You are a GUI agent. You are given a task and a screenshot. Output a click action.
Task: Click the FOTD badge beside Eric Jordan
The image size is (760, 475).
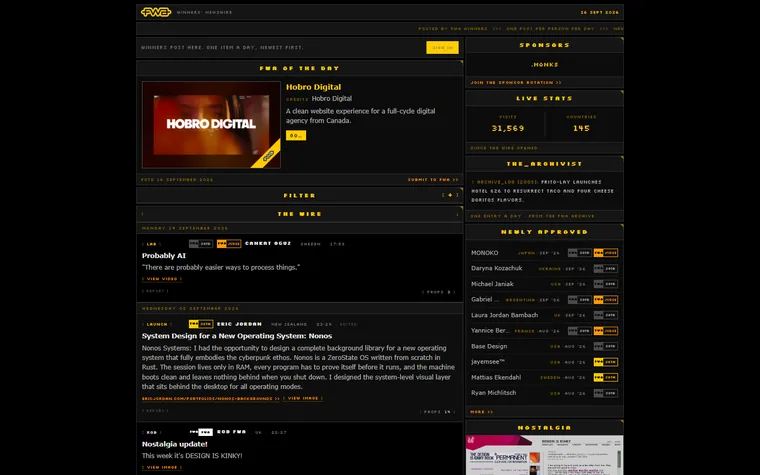(x=201, y=324)
